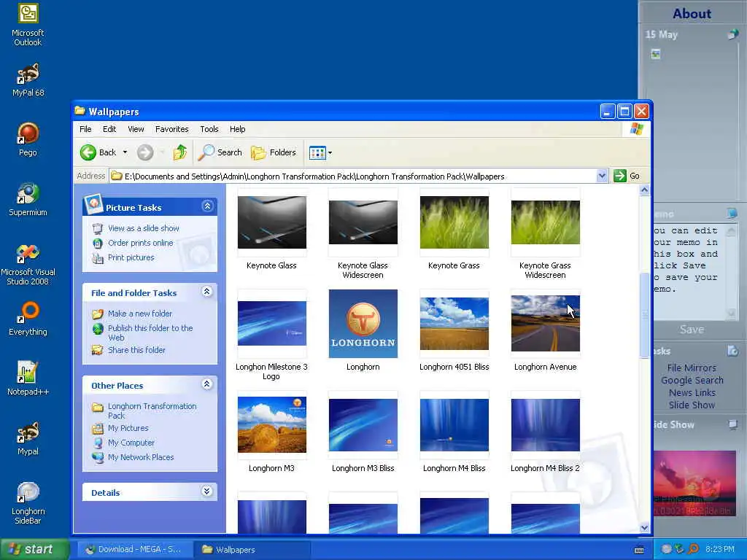The image size is (747, 560).
Task: Open Notepad++ desktop shortcut
Action: coord(28,378)
